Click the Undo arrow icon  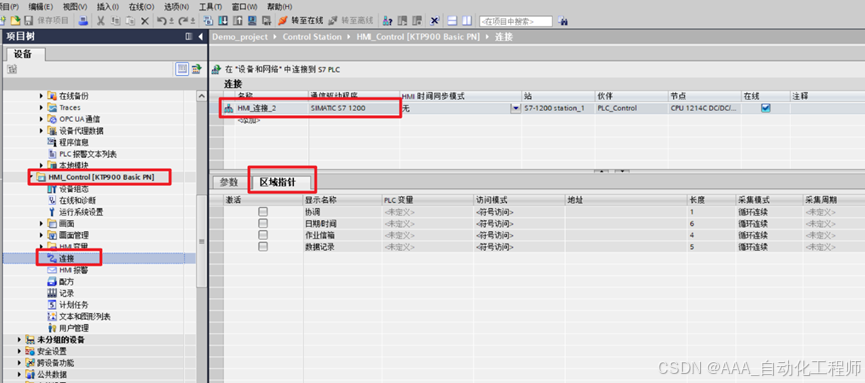click(x=162, y=20)
